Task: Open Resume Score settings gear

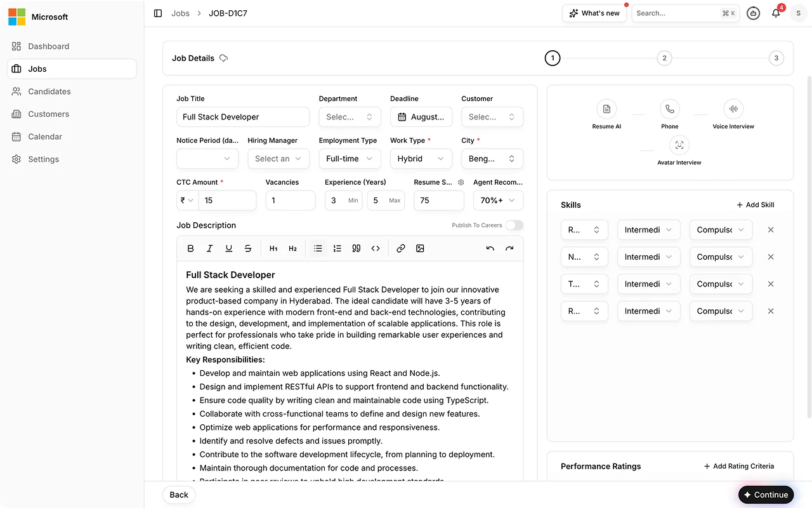Action: pos(461,182)
